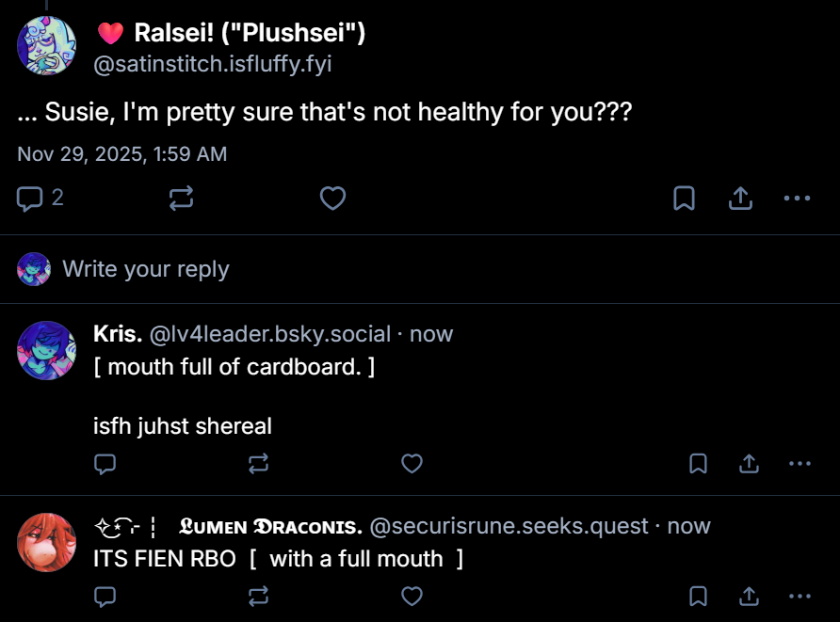Like Kris's comment
840x622 pixels.
[x=412, y=463]
